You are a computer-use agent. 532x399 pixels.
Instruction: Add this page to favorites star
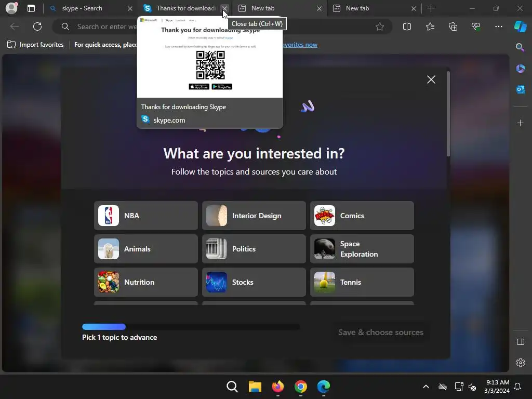(380, 26)
